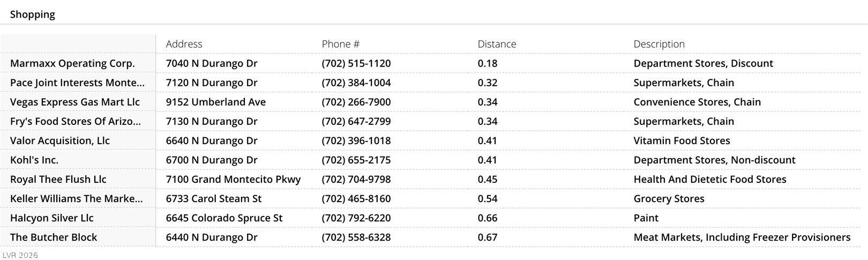Click Vegas Express Gas Mart Llc
This screenshot has height=260, width=868.
[x=74, y=102]
